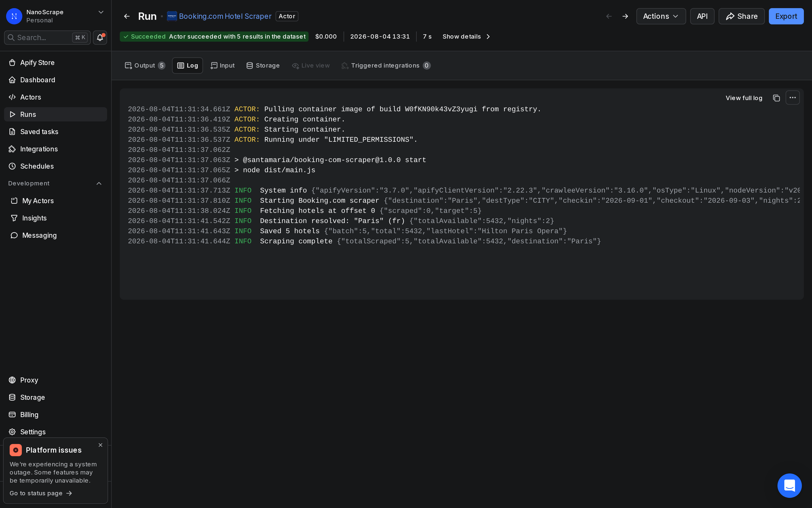This screenshot has height=508, width=812.
Task: Open Messaging under Development
Action: [55, 235]
